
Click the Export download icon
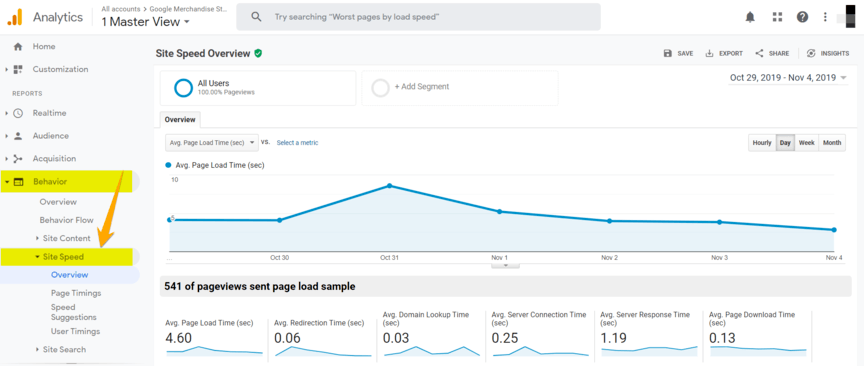[x=710, y=53]
